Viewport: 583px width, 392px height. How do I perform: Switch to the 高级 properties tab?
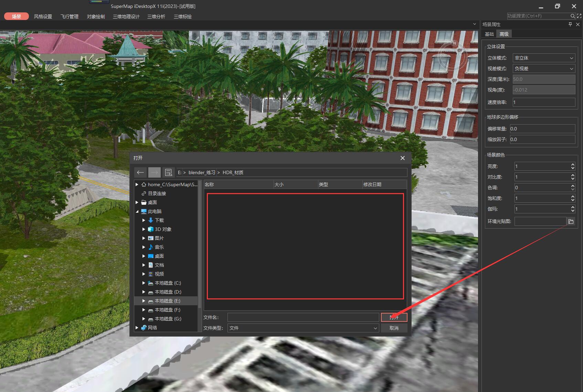pyautogui.click(x=504, y=34)
